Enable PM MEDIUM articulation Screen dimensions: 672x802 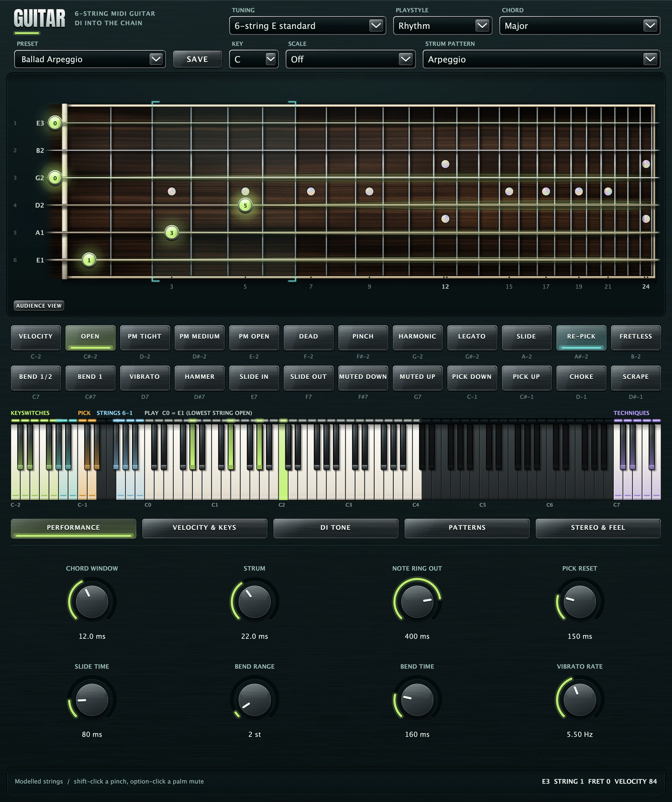(x=200, y=338)
